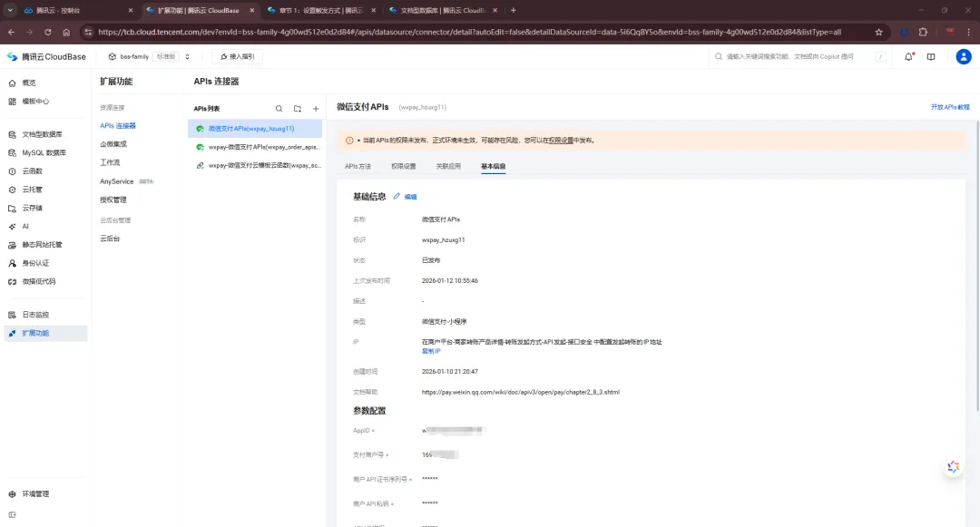980x527 pixels.
Task: Open 授权管理 in submenu
Action: (113, 200)
